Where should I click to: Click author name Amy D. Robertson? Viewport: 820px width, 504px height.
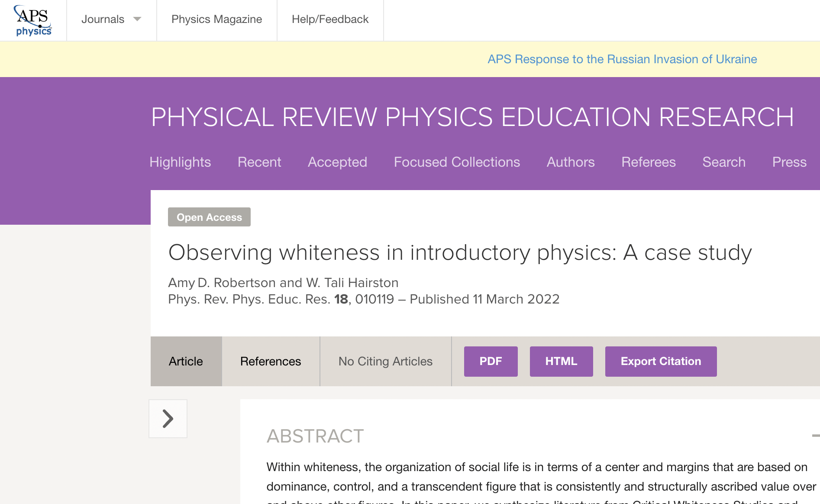pos(222,283)
